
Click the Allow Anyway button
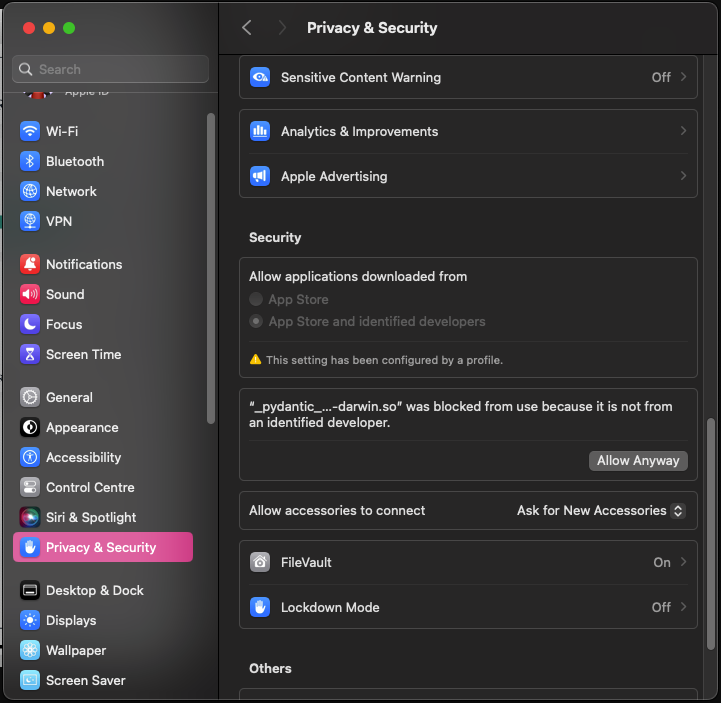pyautogui.click(x=638, y=460)
